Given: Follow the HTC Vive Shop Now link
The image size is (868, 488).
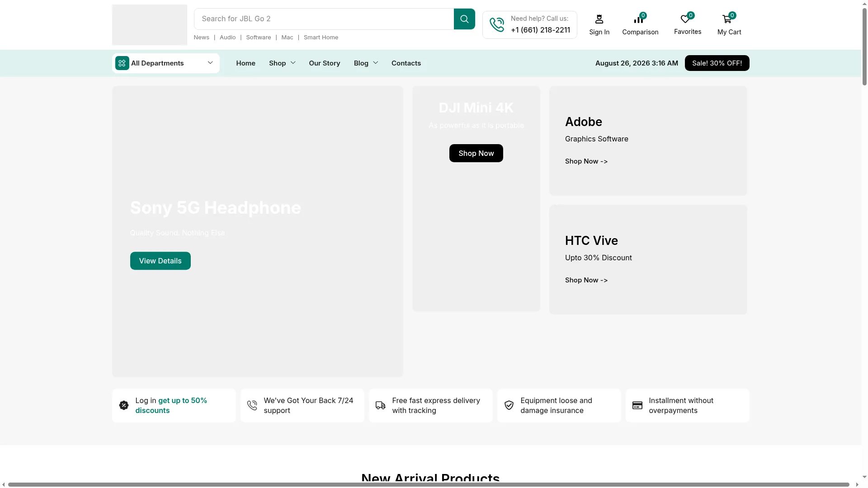Looking at the screenshot, I should [586, 280].
